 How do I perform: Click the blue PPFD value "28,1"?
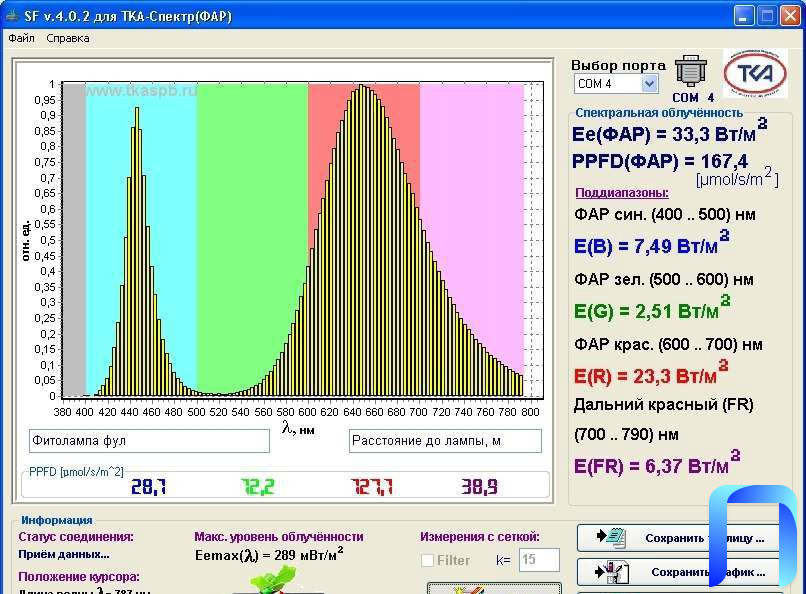(149, 486)
